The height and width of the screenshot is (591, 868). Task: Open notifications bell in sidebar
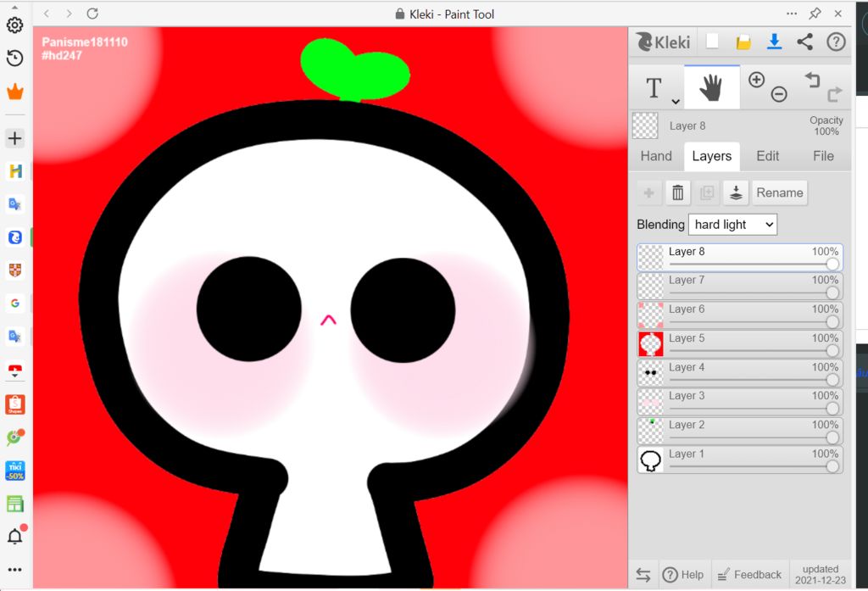pyautogui.click(x=15, y=536)
